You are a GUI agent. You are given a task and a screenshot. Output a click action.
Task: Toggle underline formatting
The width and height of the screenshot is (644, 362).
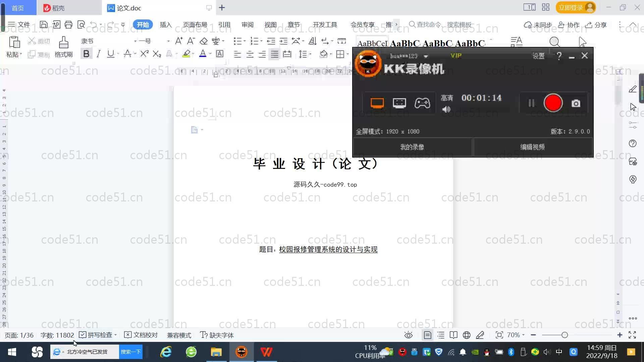110,54
